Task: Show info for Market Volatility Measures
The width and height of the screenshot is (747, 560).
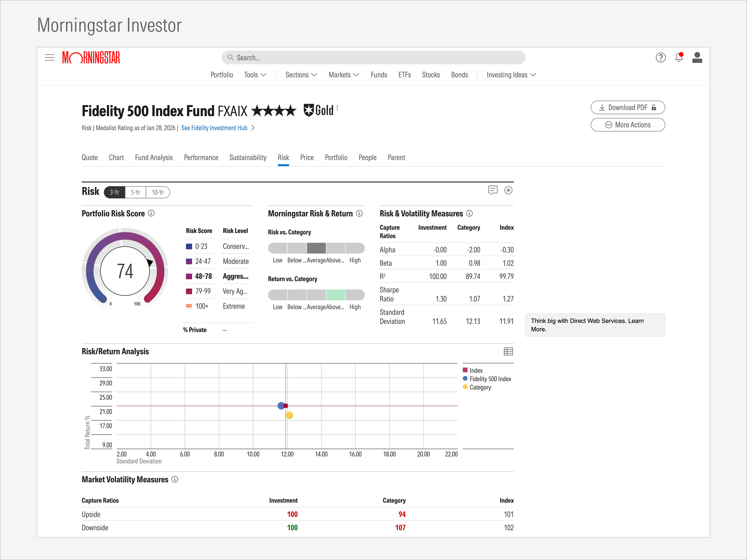Action: coord(175,479)
